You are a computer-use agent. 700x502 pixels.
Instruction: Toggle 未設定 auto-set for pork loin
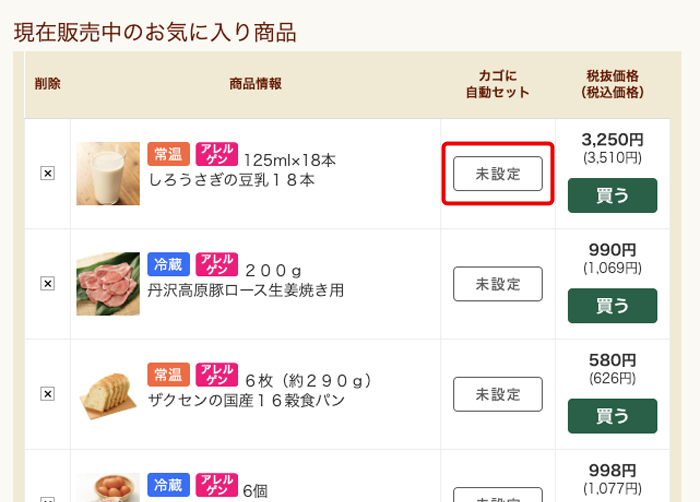pos(498,284)
